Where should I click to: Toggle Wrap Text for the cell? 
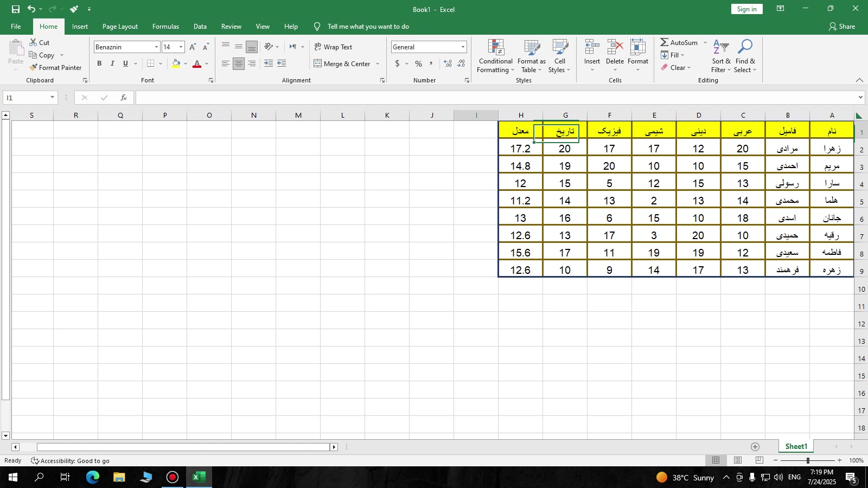(x=333, y=47)
